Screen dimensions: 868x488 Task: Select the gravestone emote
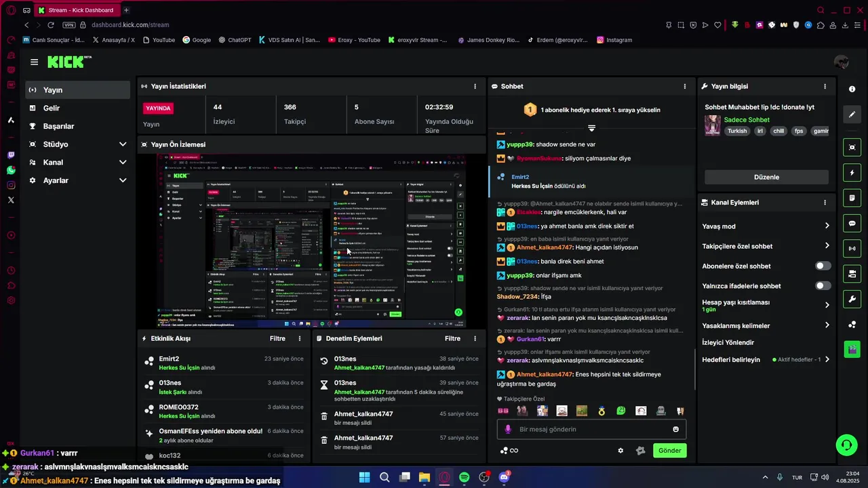(x=660, y=411)
